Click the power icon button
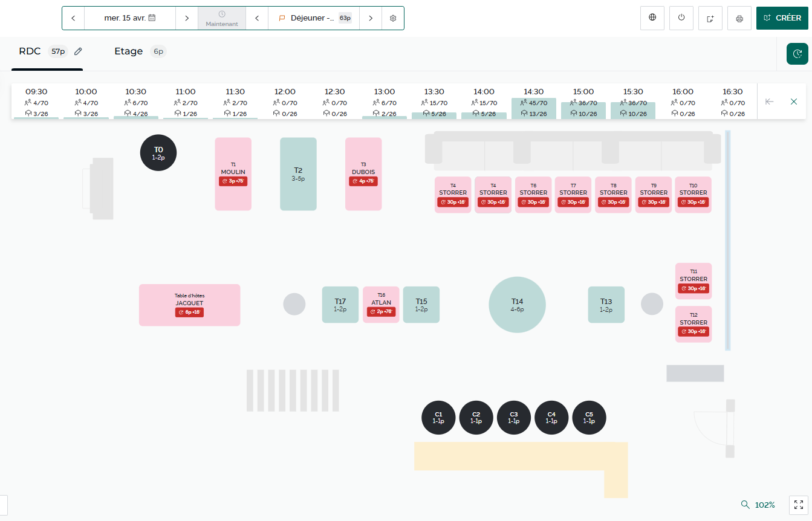This screenshot has height=521, width=812. pos(681,18)
